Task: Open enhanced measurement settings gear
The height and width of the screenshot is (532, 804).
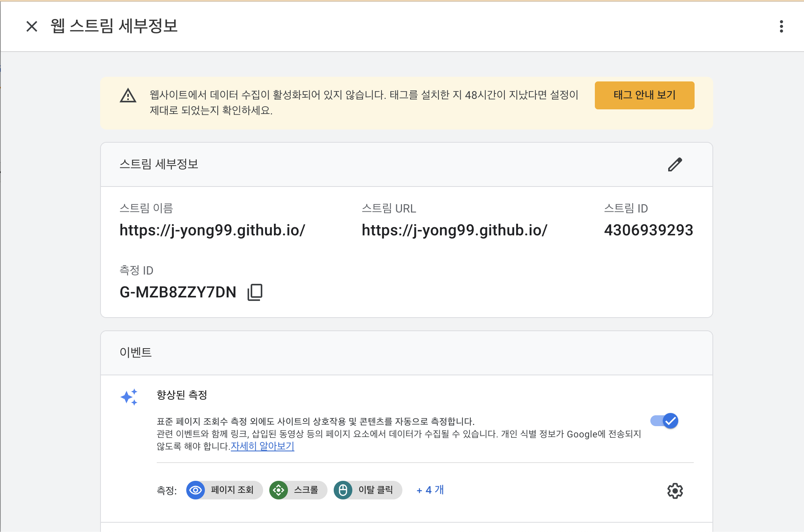Action: click(x=675, y=491)
